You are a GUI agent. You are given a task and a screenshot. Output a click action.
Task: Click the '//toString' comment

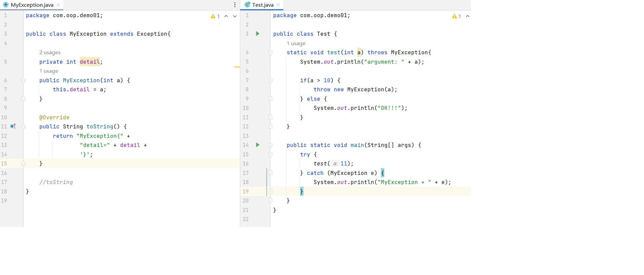coord(56,182)
